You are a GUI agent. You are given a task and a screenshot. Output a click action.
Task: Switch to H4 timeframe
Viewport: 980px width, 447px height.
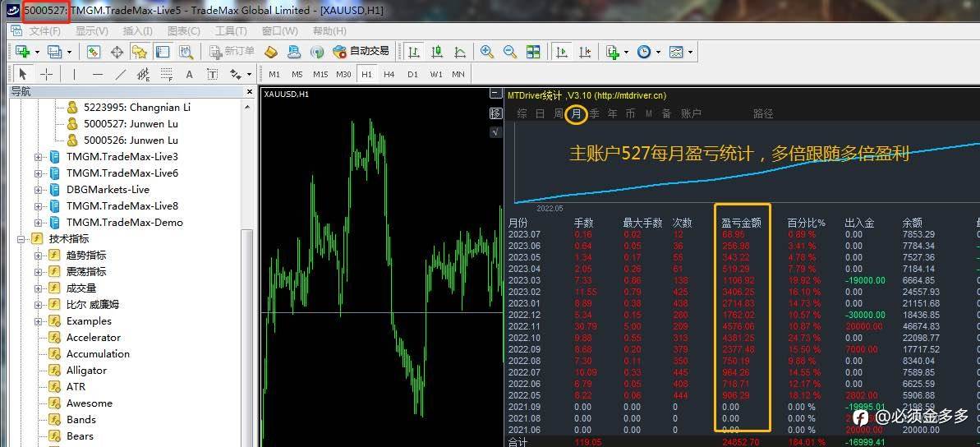coord(389,75)
